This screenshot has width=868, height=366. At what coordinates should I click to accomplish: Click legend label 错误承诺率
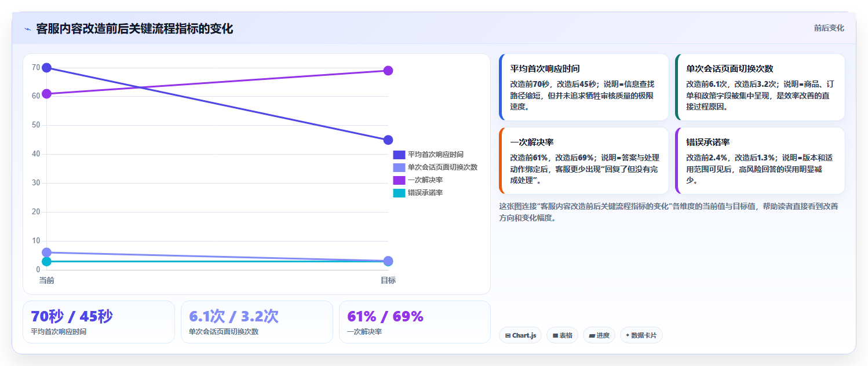[425, 193]
